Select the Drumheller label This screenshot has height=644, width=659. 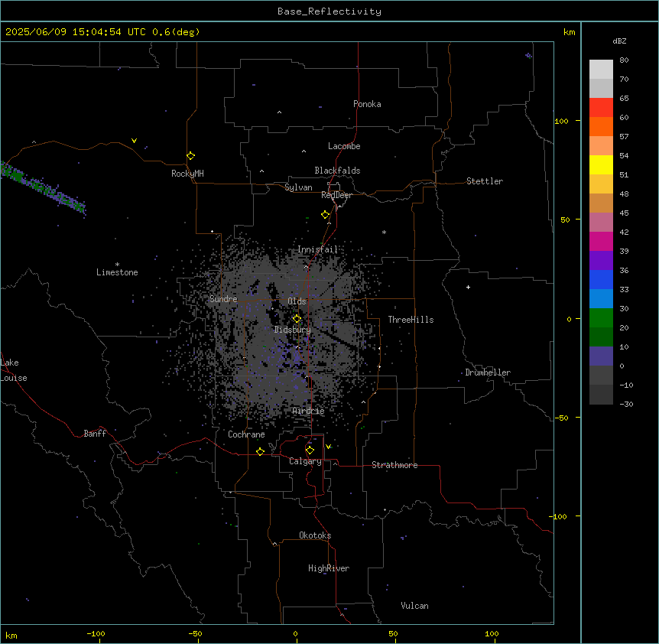click(x=488, y=372)
